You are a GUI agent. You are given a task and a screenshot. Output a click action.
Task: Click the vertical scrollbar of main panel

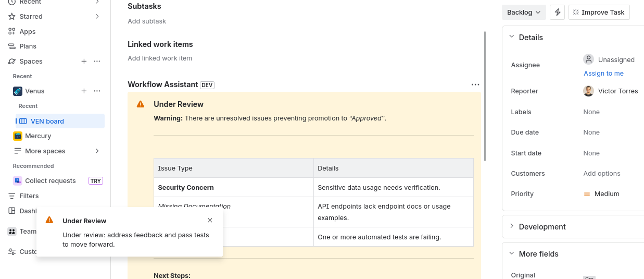point(485,96)
